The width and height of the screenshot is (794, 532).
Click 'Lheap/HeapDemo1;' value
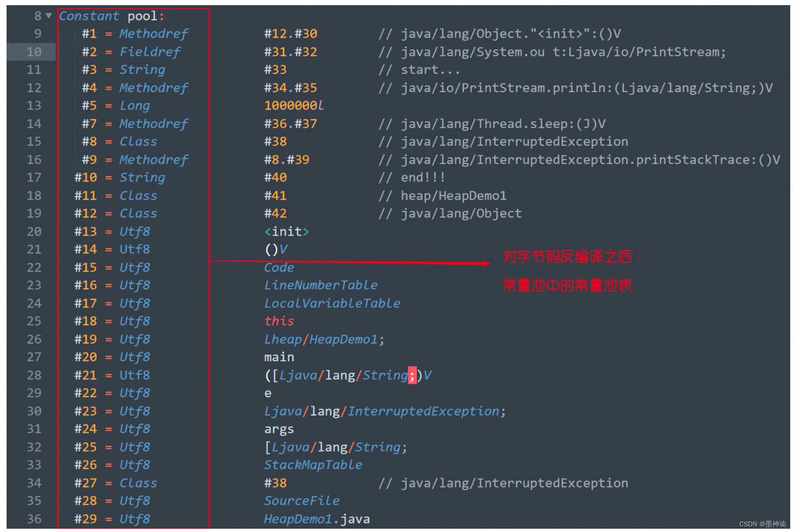324,339
